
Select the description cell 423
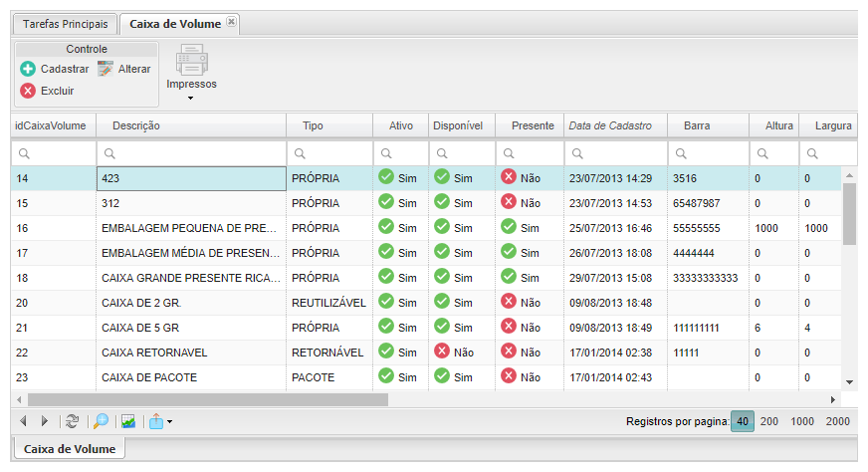pos(191,178)
